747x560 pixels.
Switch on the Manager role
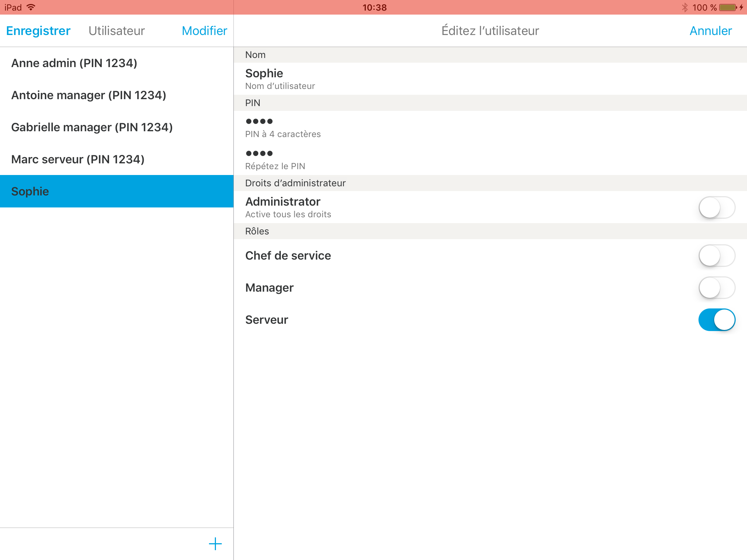(717, 287)
